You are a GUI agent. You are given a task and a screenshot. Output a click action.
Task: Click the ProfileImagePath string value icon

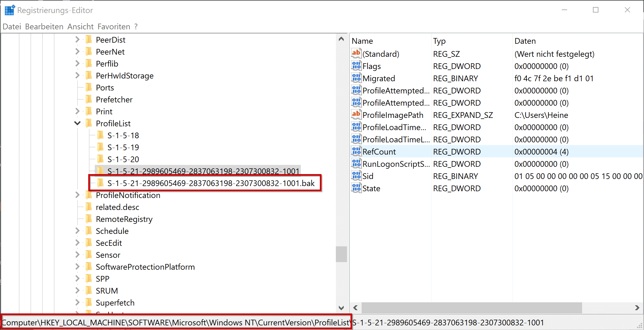356,115
